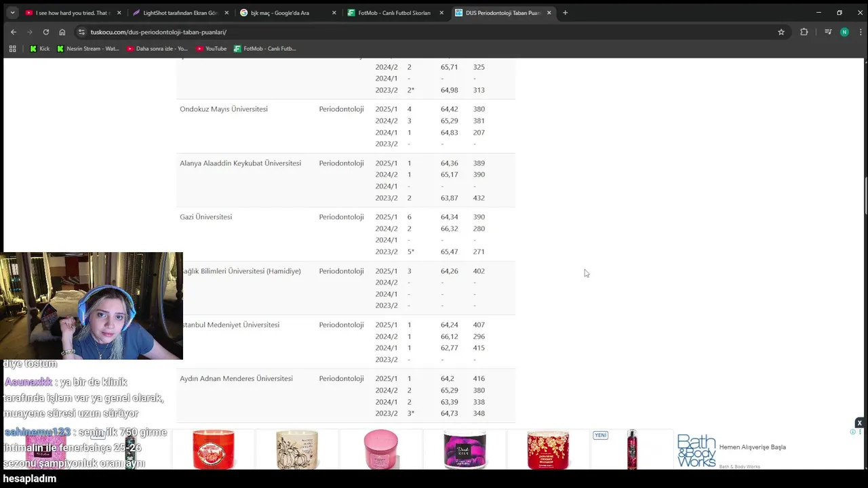Click the score 64,42 for Ondokuz Mayıs
Screen dimensions: 868x488
click(449, 109)
